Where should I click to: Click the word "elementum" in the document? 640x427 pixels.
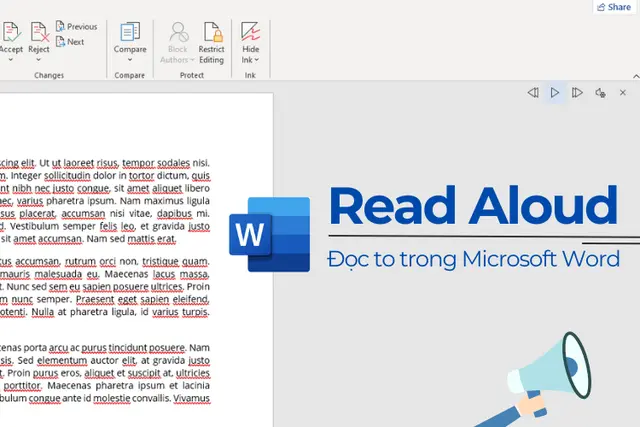tap(62, 360)
